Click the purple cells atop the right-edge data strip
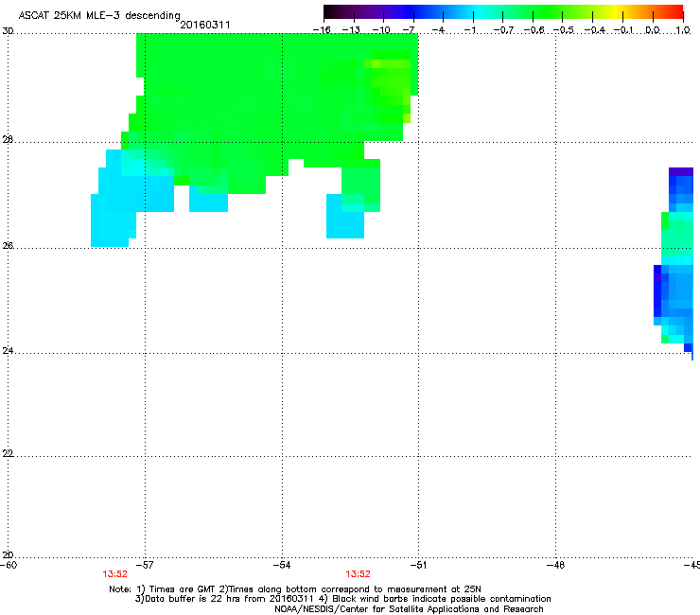 [681, 171]
